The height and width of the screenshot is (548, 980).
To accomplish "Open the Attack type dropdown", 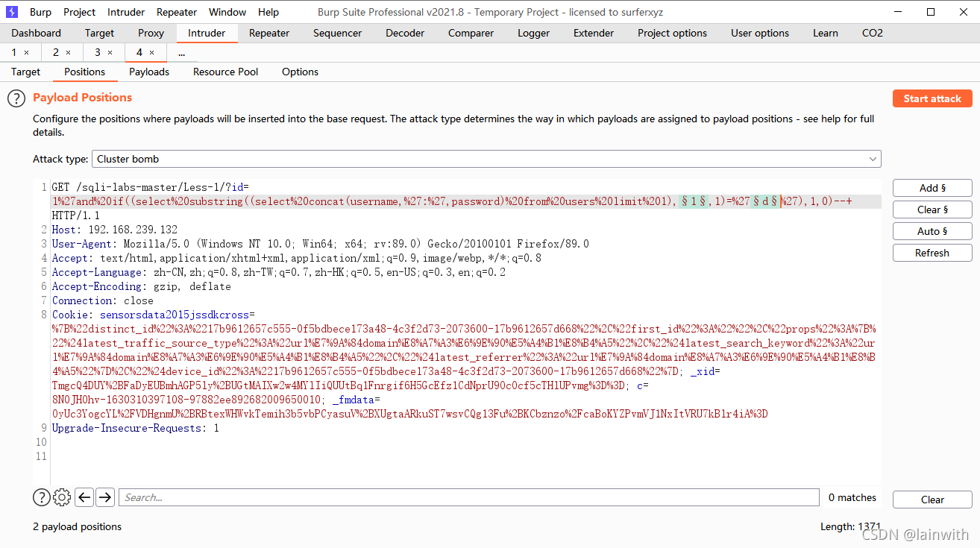I will (486, 159).
